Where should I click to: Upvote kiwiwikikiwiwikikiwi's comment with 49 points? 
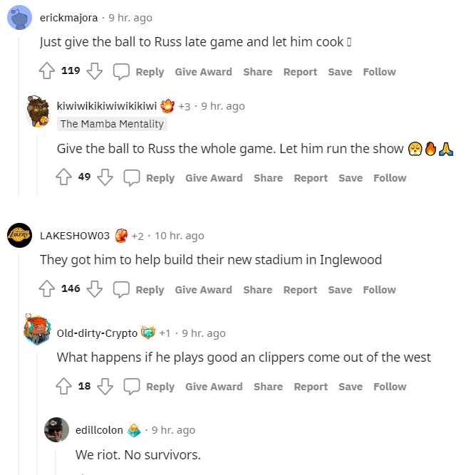(63, 177)
